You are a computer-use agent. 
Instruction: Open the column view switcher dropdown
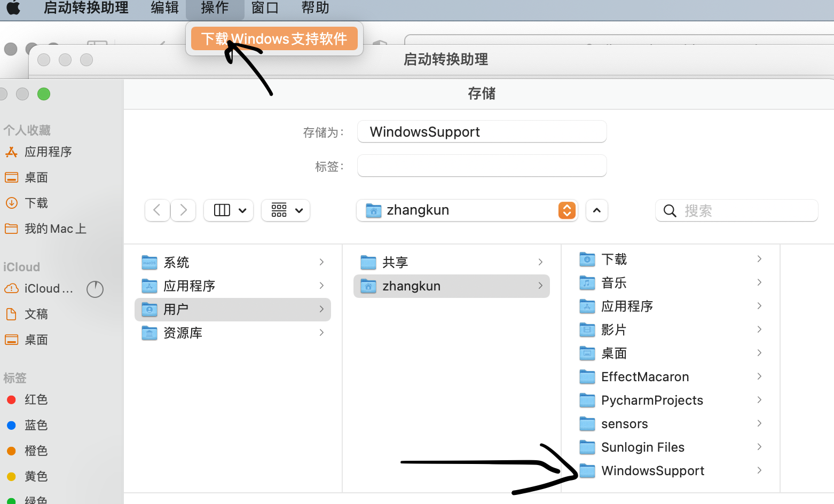[x=229, y=210]
